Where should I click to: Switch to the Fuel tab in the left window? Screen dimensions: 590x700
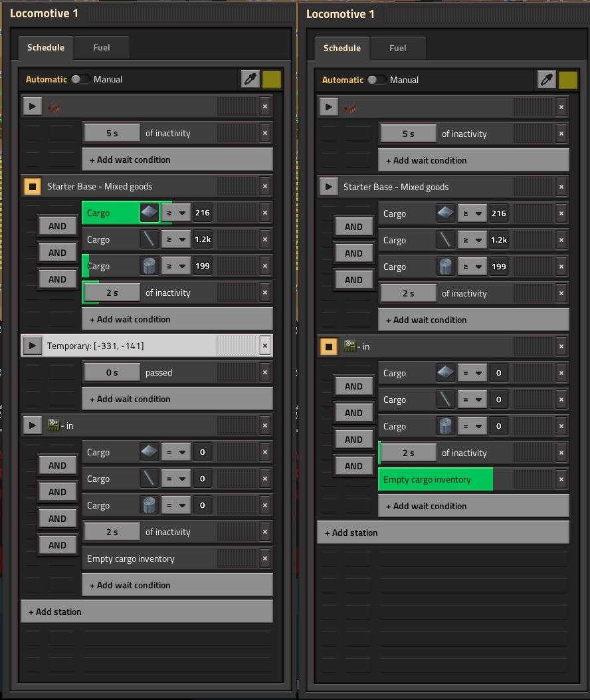coord(101,47)
